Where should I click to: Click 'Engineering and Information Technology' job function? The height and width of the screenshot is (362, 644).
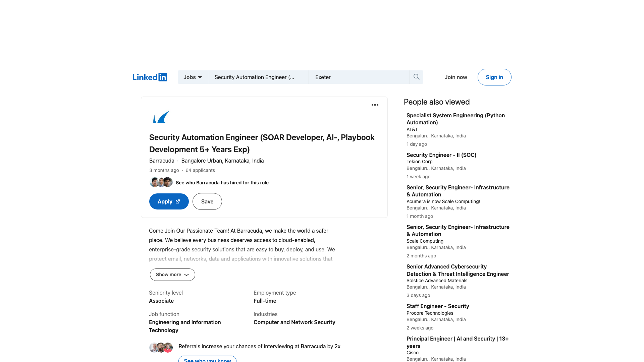(x=185, y=326)
